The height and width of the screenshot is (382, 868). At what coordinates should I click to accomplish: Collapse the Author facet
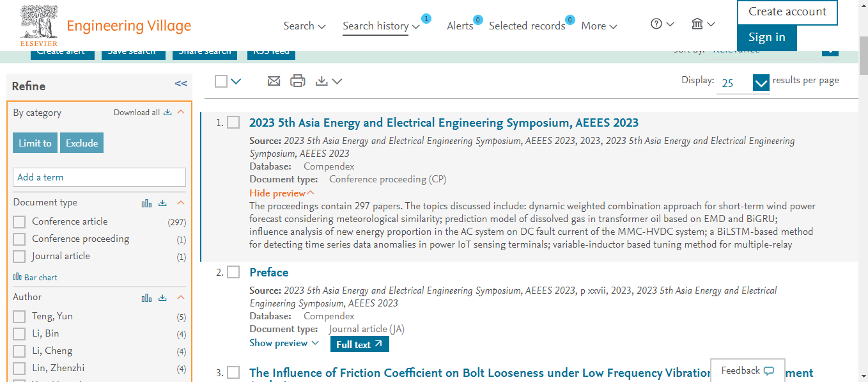click(x=181, y=298)
